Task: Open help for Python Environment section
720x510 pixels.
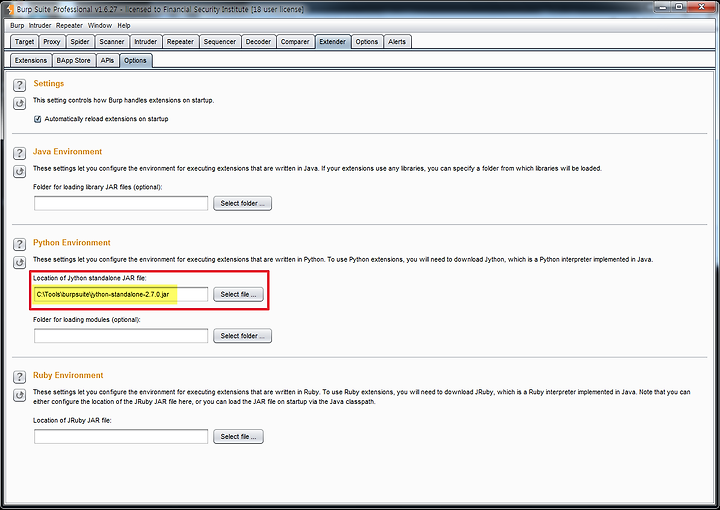Action: (x=19, y=244)
